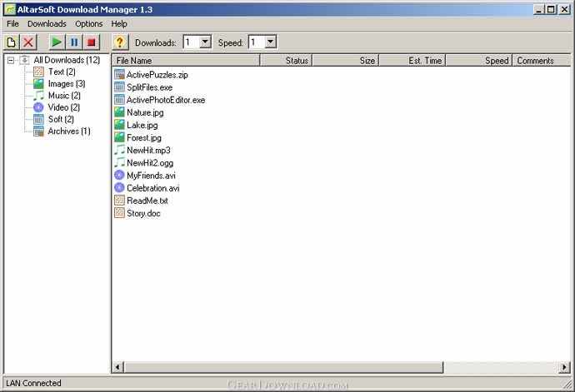Click the Archives category icon in tree
The height and width of the screenshot is (392, 575).
pos(38,131)
